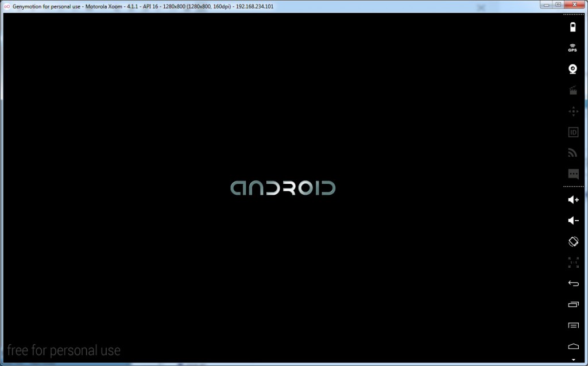
Task: Rotate the emulator screen orientation
Action: click(572, 242)
